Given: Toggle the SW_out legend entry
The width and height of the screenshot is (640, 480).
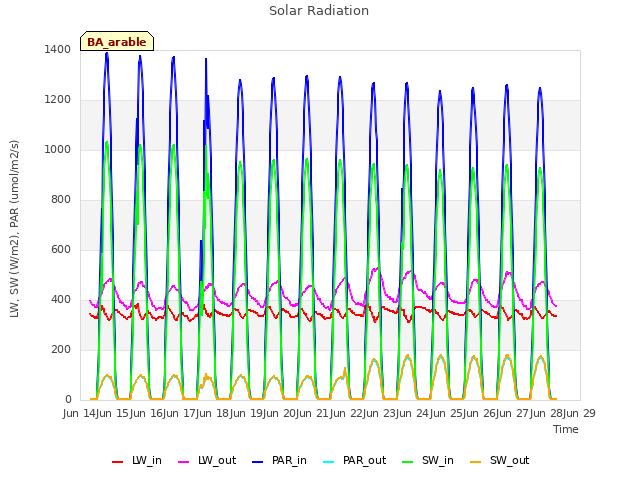Looking at the screenshot, I should tap(500, 461).
